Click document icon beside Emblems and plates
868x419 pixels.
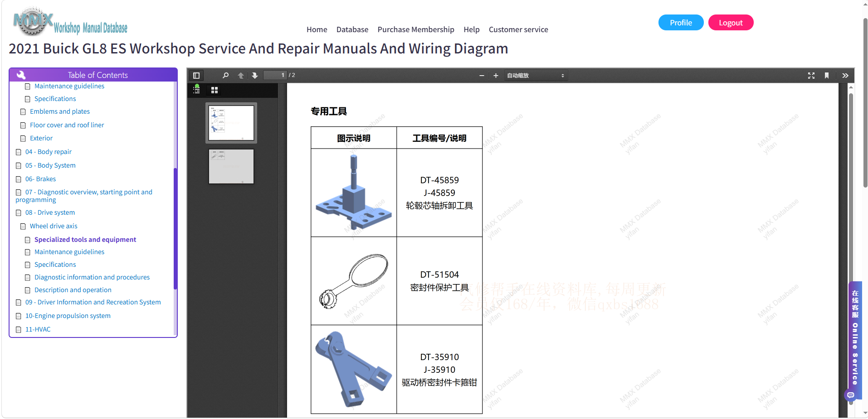point(23,112)
